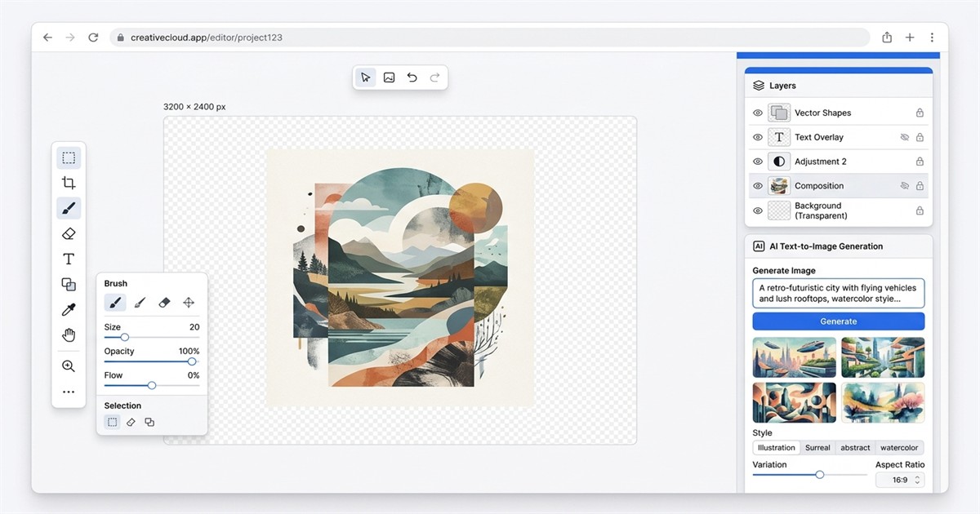
Task: Select rectangular selection mode under Selection
Action: point(113,422)
